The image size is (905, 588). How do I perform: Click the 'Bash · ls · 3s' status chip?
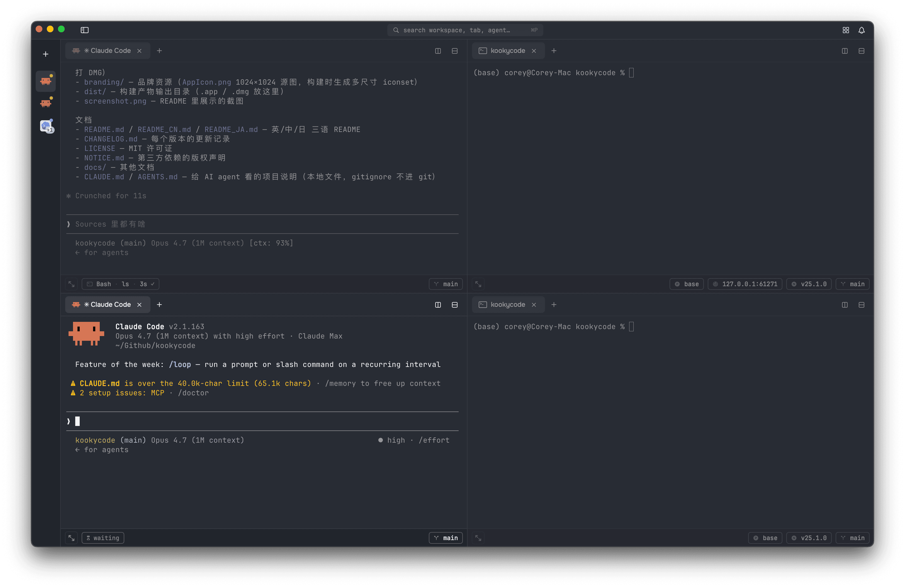point(121,284)
